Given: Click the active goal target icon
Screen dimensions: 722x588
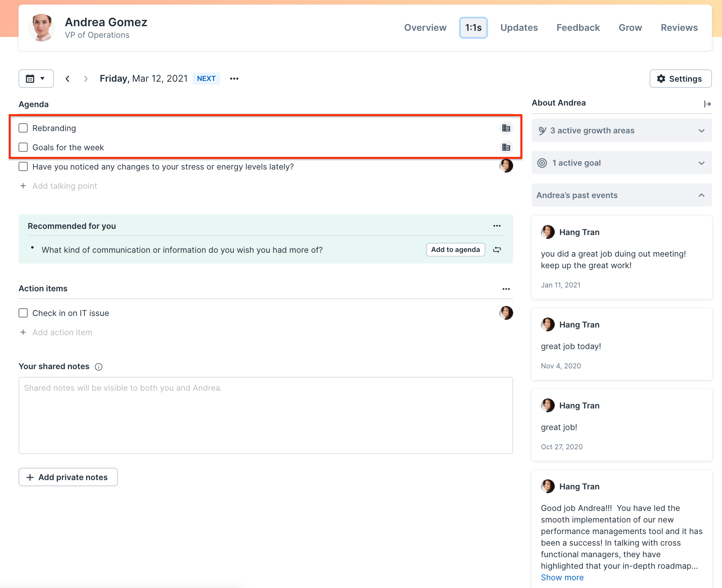Looking at the screenshot, I should click(542, 163).
